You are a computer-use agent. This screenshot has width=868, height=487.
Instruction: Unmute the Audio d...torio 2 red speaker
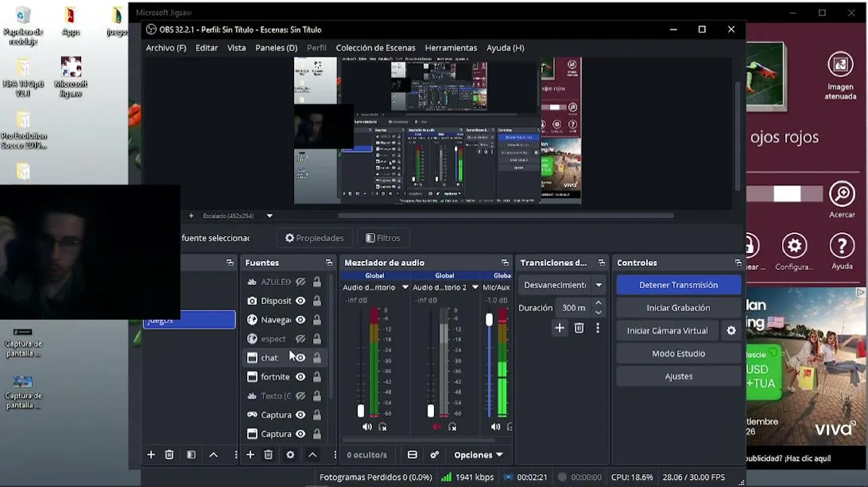coord(437,427)
